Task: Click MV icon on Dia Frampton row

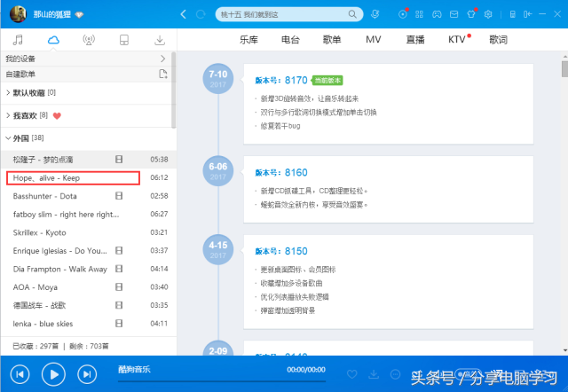Action: (x=119, y=269)
